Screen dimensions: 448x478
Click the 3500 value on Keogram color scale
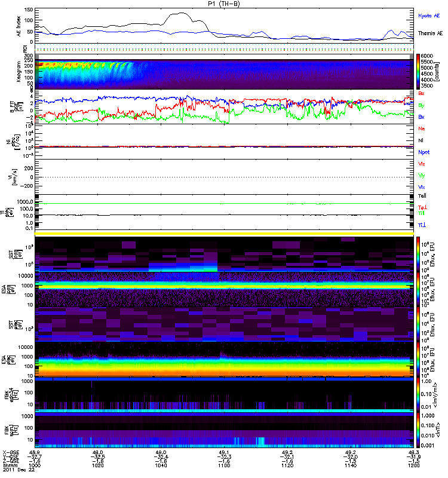coord(427,86)
